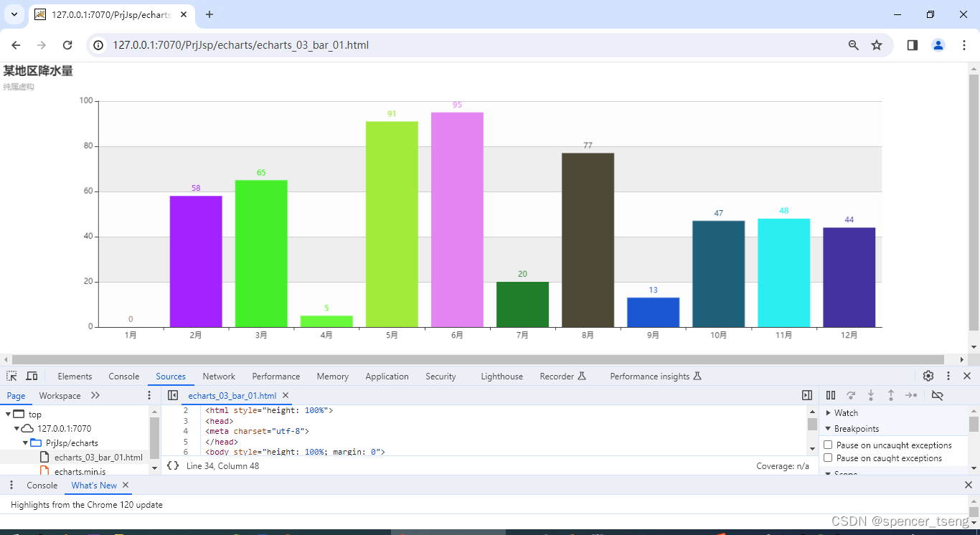Hide the debugger sidebar panel
Screen dimensions: 980x535
807,395
